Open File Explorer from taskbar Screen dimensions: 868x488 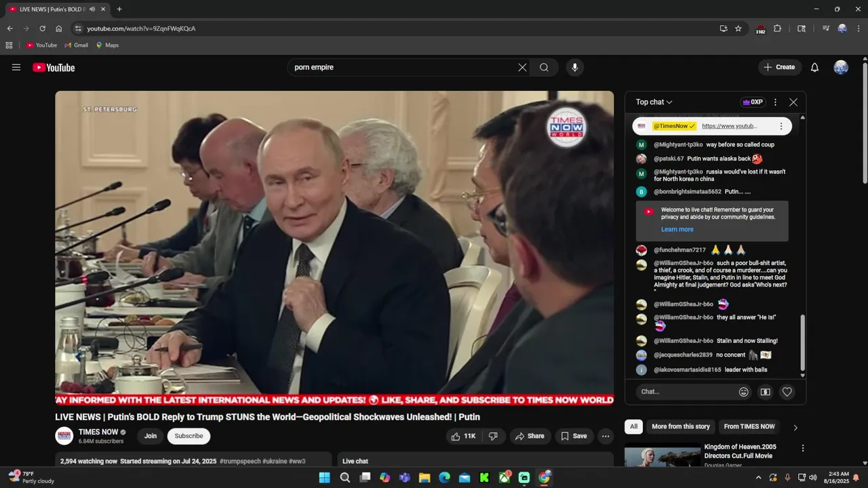(x=425, y=478)
